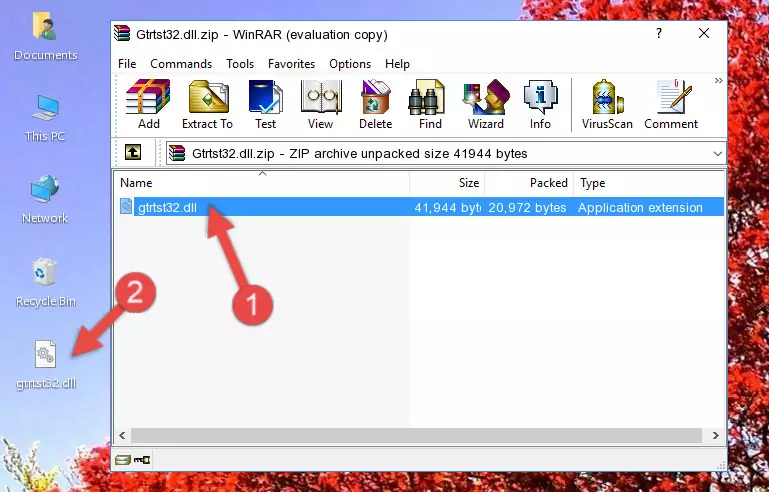This screenshot has width=769, height=492.
Task: Click the drive icon in status bar
Action: pos(122,460)
